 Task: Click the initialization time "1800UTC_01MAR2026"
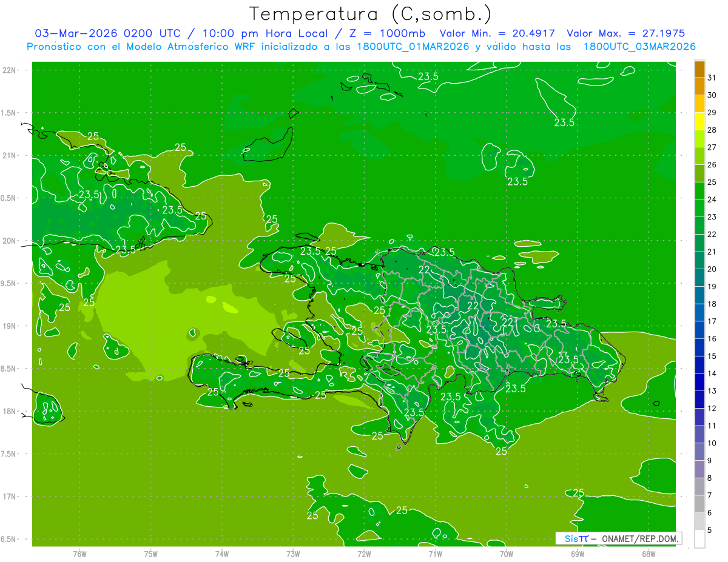(x=409, y=47)
